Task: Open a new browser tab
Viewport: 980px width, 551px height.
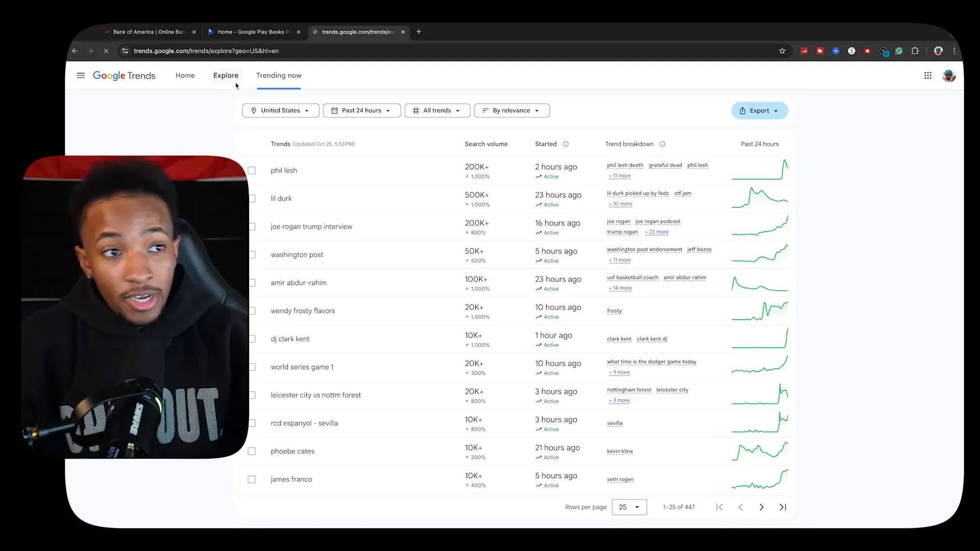Action: 419,32
